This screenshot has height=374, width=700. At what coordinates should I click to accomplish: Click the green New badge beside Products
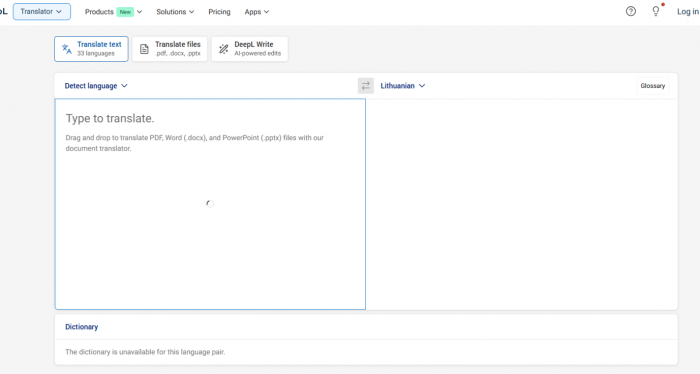(x=125, y=12)
